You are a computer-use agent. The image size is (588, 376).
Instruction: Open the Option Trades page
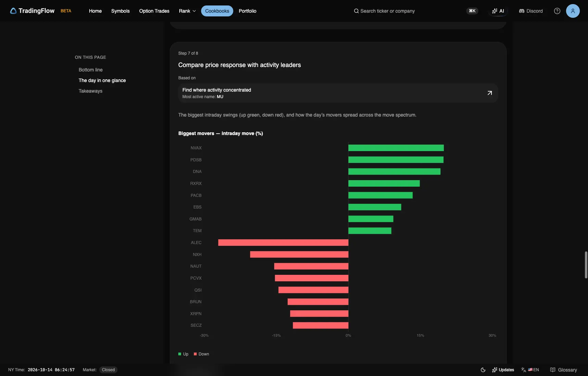click(x=154, y=11)
